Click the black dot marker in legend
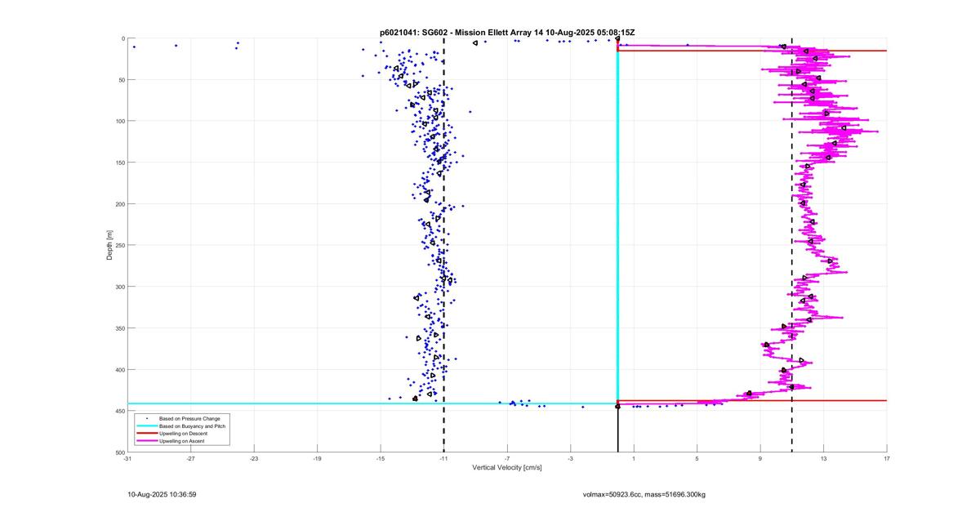 point(146,418)
